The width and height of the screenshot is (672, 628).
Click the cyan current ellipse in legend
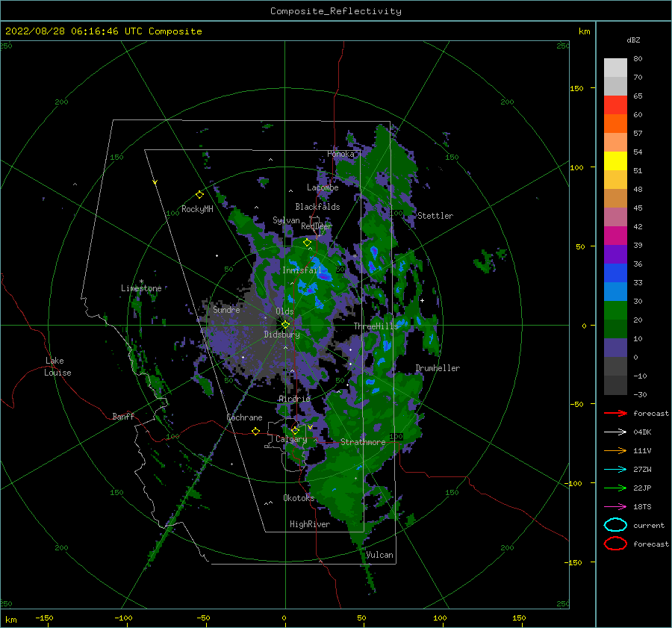click(615, 525)
